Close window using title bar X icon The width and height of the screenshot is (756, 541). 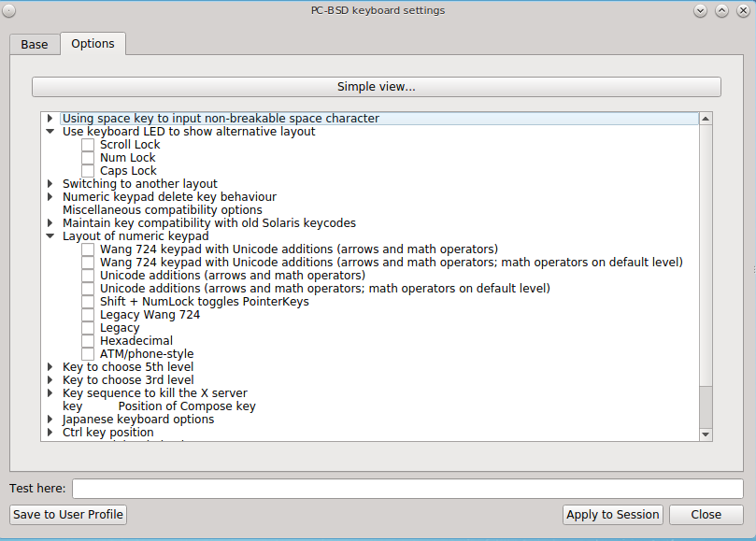743,10
